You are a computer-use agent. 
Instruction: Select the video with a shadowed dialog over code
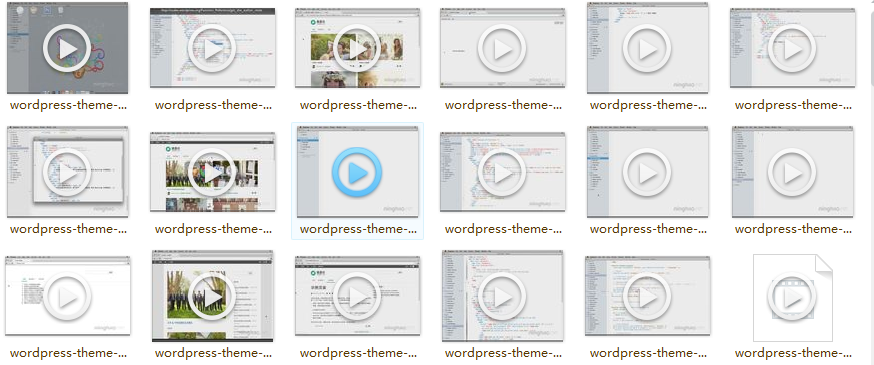(67, 172)
